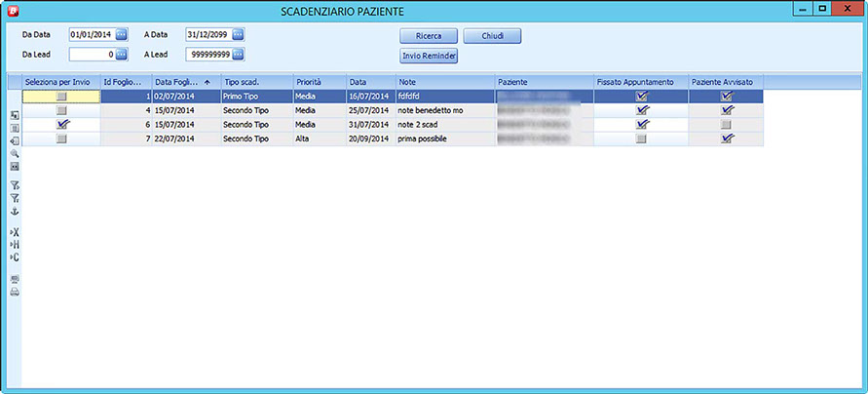This screenshot has height=394, width=868.
Task: Click the top filter funnel icon
Action: tap(15, 184)
